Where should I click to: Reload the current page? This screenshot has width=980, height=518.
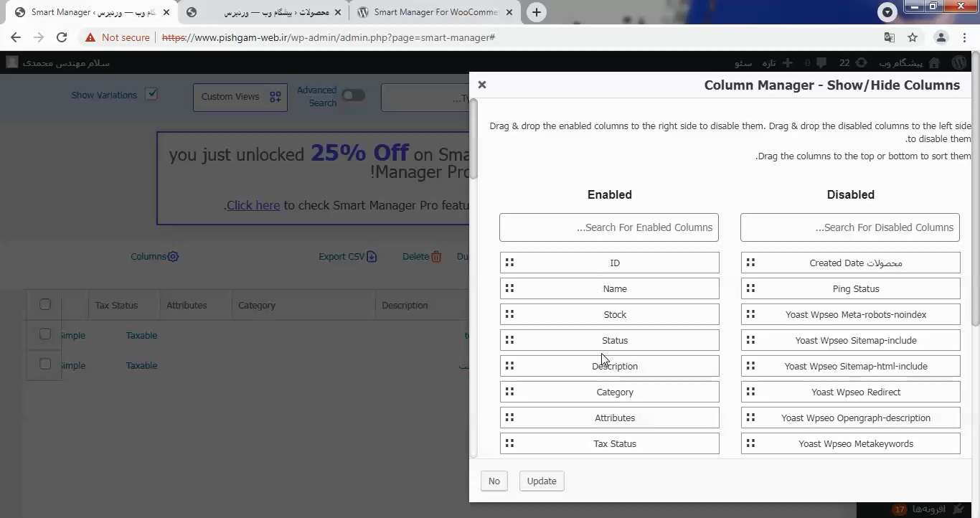coord(62,37)
